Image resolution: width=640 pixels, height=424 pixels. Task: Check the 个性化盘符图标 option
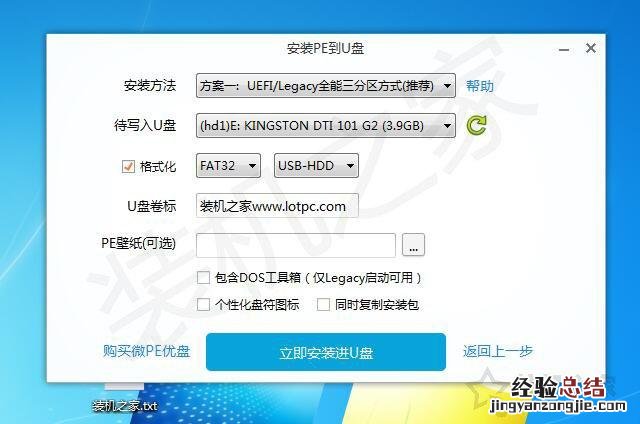(203, 304)
